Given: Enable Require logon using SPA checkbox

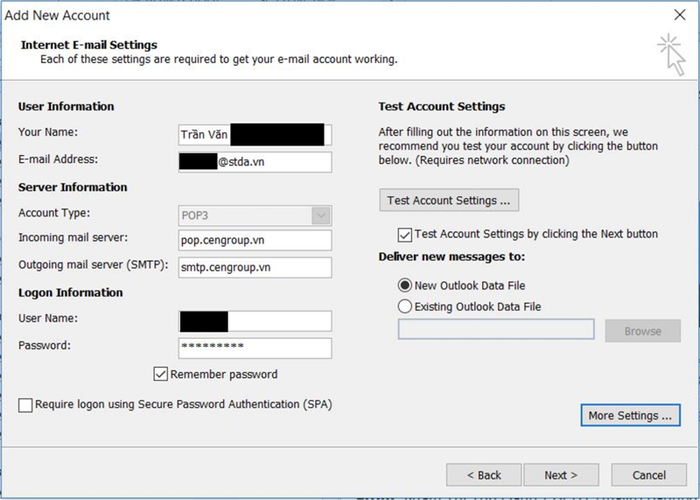Looking at the screenshot, I should click(x=25, y=405).
